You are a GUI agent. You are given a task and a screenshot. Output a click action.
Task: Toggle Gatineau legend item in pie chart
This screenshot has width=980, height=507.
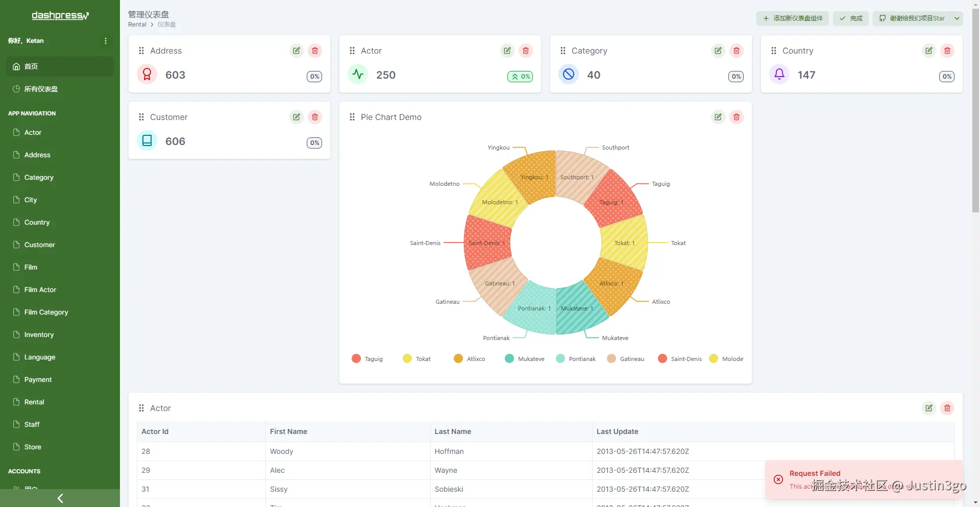point(626,358)
